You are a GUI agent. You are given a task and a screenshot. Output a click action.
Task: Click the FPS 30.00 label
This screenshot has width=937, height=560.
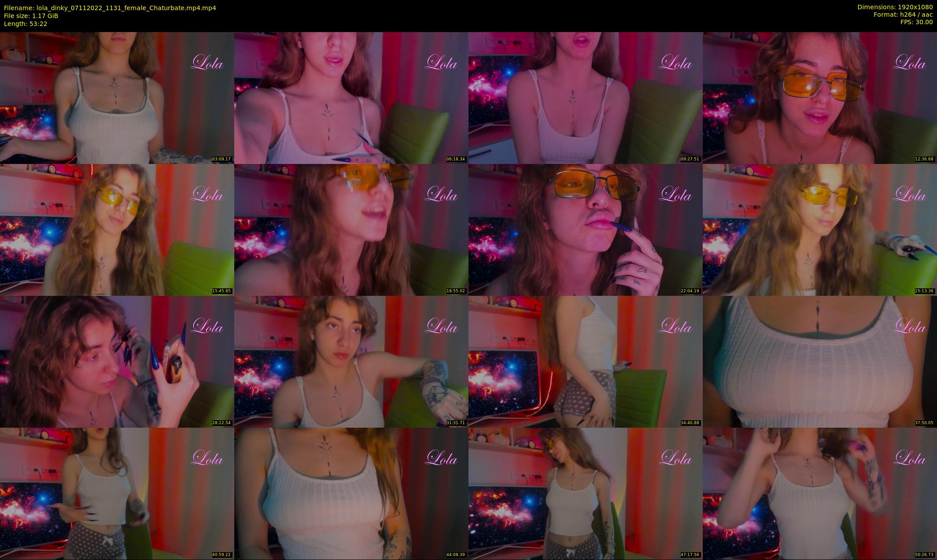pyautogui.click(x=916, y=22)
